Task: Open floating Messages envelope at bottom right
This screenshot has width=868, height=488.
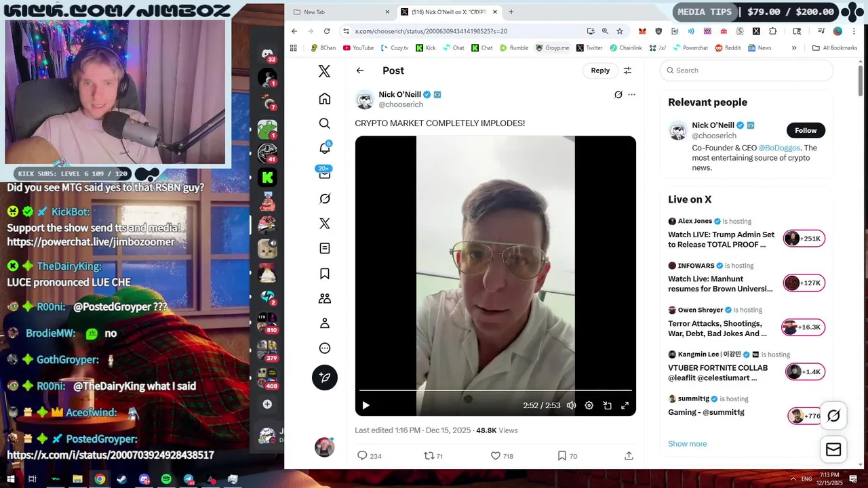Action: (833, 449)
